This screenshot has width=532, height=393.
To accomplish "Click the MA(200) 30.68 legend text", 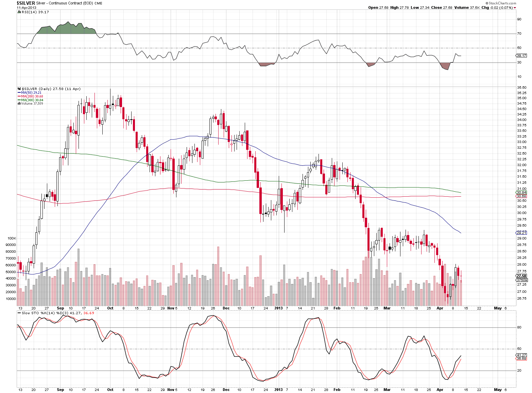I will coord(32,96).
